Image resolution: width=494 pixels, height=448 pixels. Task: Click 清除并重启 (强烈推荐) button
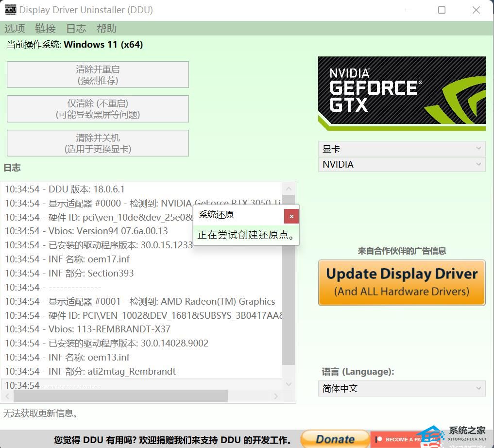pyautogui.click(x=98, y=75)
